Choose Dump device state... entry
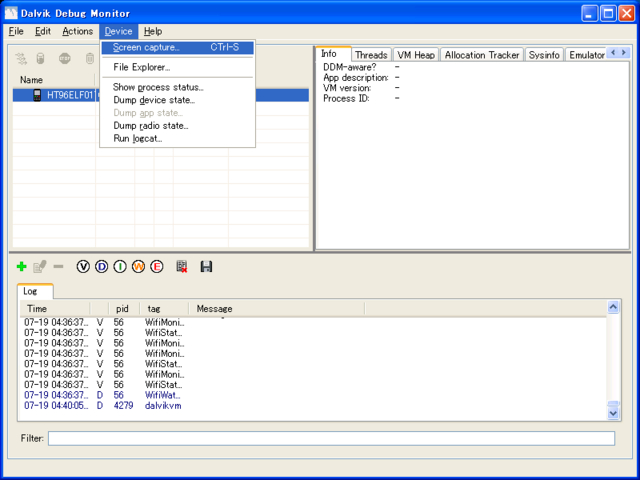The width and height of the screenshot is (640, 480). 178,100
